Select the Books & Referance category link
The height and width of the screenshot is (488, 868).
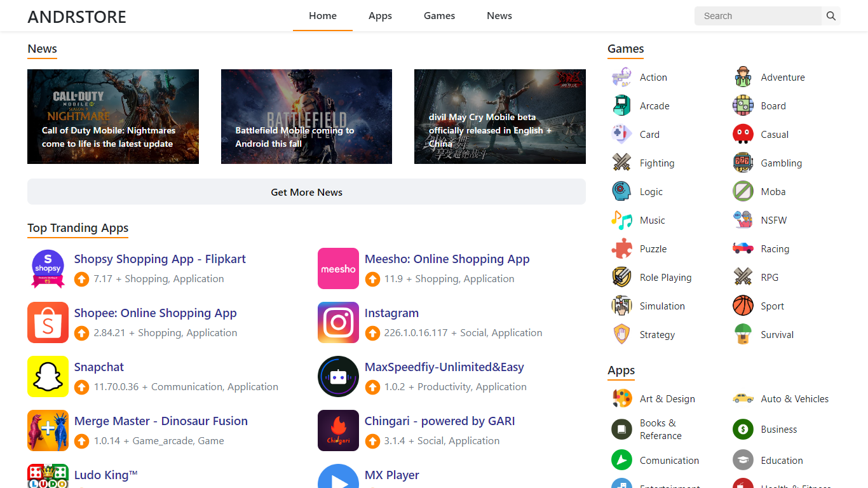point(661,429)
